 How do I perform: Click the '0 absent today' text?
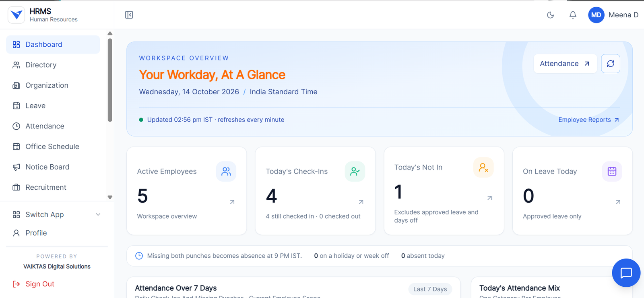point(423,256)
